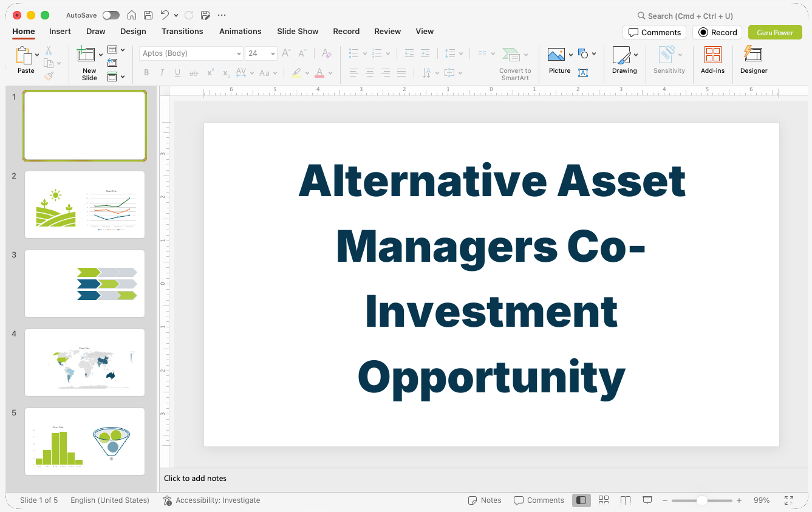Open the Picture insert icon

coord(556,55)
